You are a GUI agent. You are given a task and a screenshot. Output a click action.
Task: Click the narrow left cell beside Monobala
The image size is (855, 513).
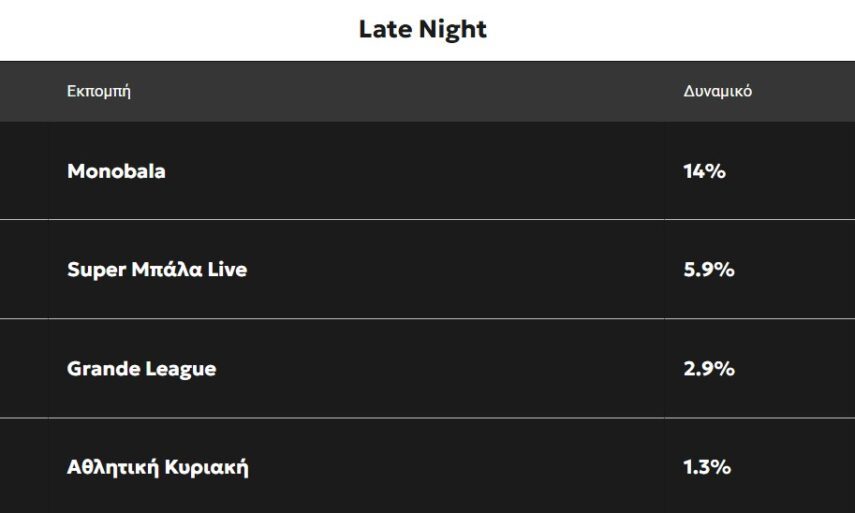click(x=24, y=171)
